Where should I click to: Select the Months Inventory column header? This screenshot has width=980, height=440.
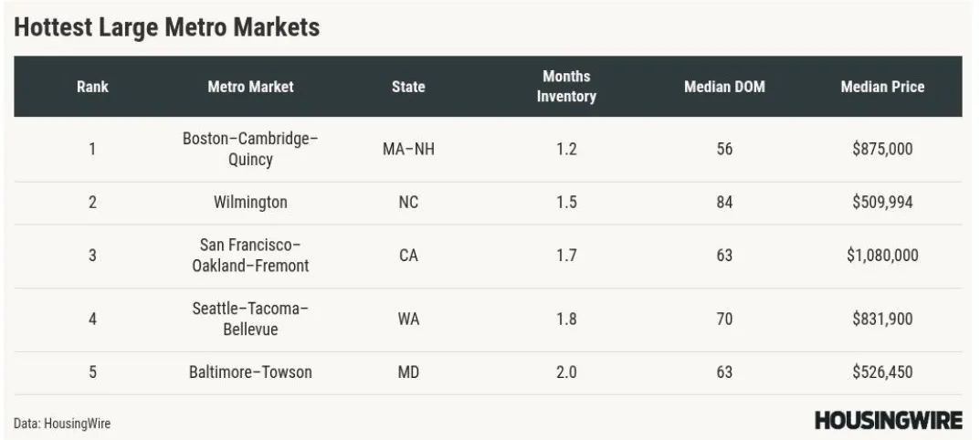click(x=566, y=87)
